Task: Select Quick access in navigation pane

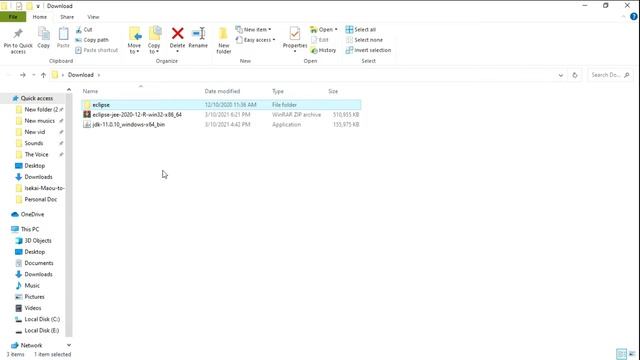Action: pos(36,98)
